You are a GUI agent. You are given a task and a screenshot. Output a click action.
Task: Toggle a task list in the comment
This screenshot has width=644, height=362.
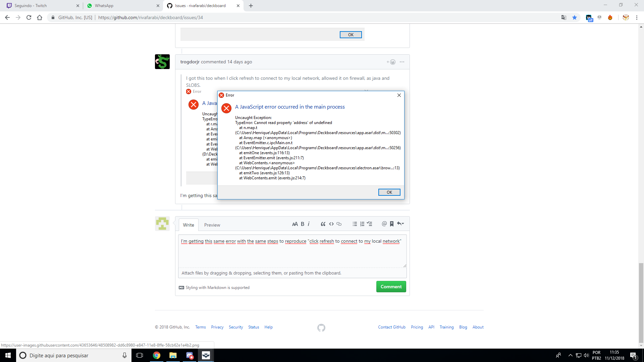[370, 224]
